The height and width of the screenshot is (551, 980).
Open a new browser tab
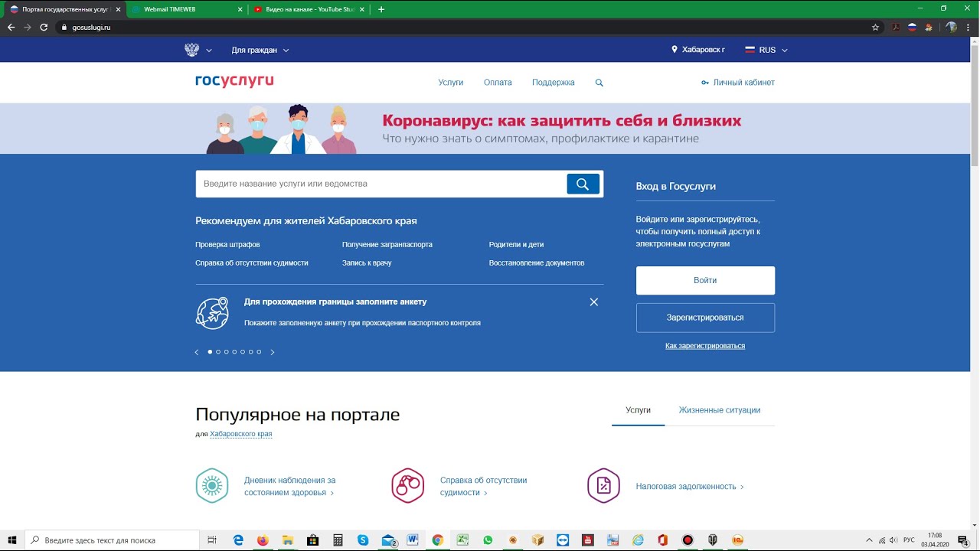tap(381, 9)
